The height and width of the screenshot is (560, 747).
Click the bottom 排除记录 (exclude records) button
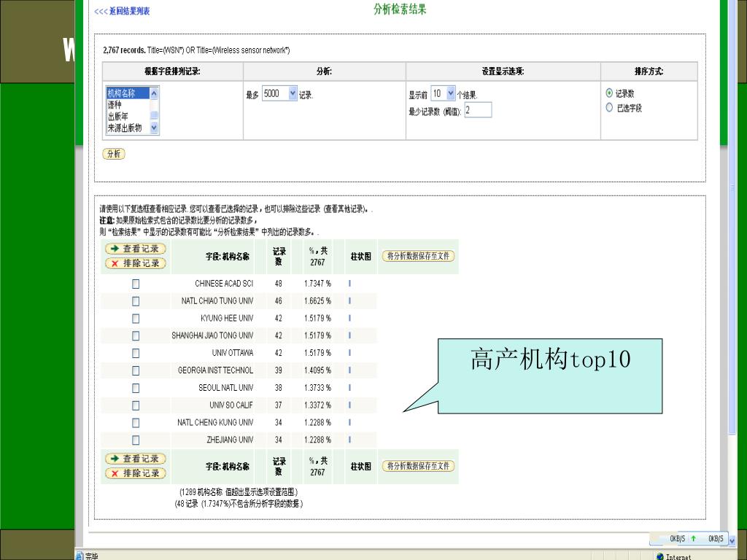tap(135, 473)
